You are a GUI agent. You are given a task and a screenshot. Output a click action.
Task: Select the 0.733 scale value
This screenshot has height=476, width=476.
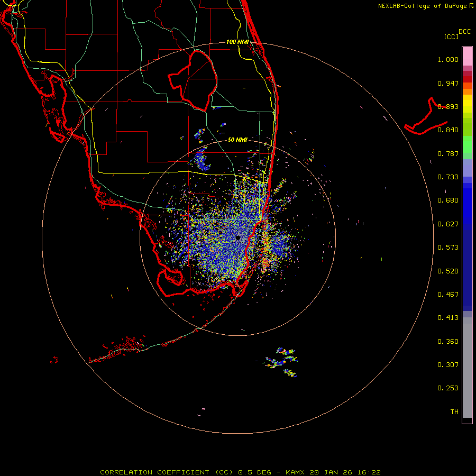(x=448, y=177)
